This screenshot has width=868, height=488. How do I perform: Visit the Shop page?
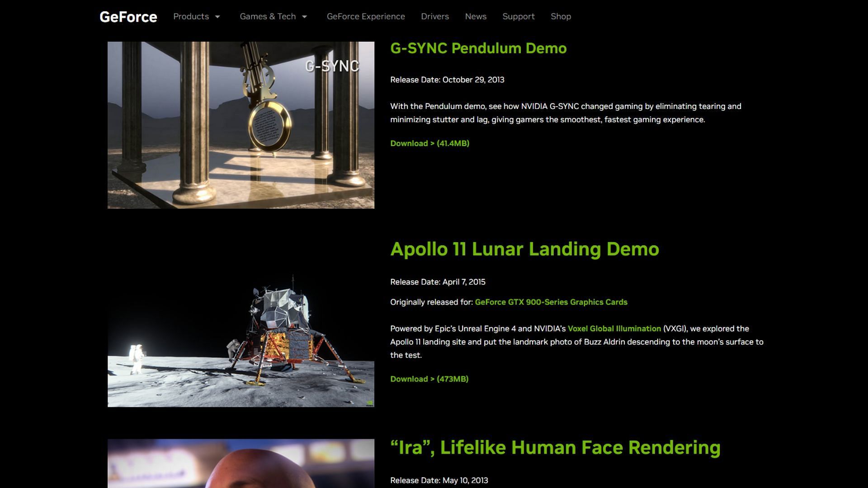561,16
